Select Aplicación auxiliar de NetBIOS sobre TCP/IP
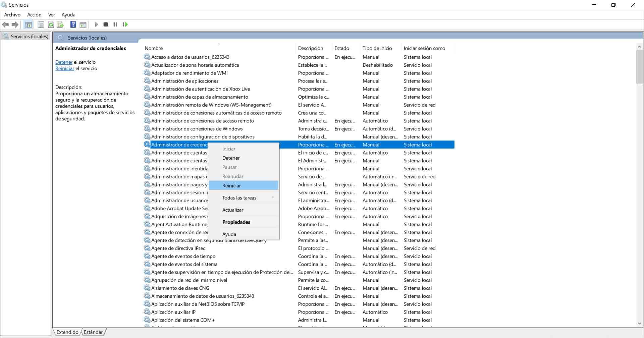The image size is (644, 338). coord(198,304)
